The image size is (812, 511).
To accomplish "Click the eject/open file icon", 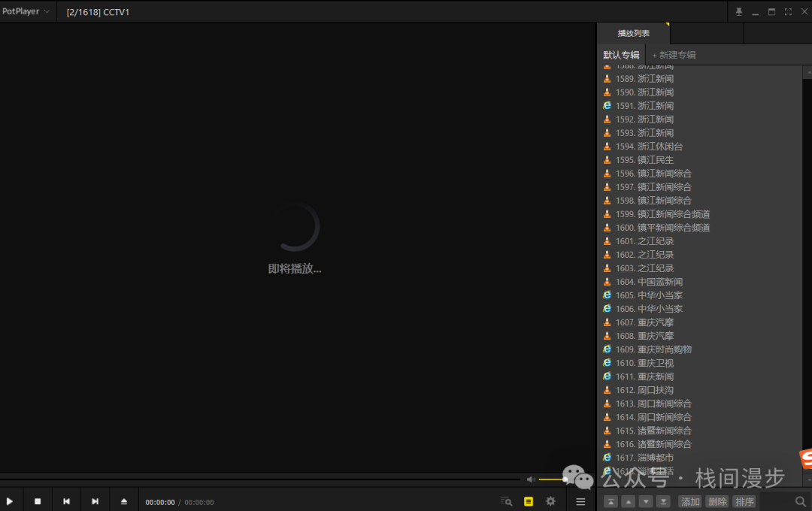I will click(x=124, y=502).
